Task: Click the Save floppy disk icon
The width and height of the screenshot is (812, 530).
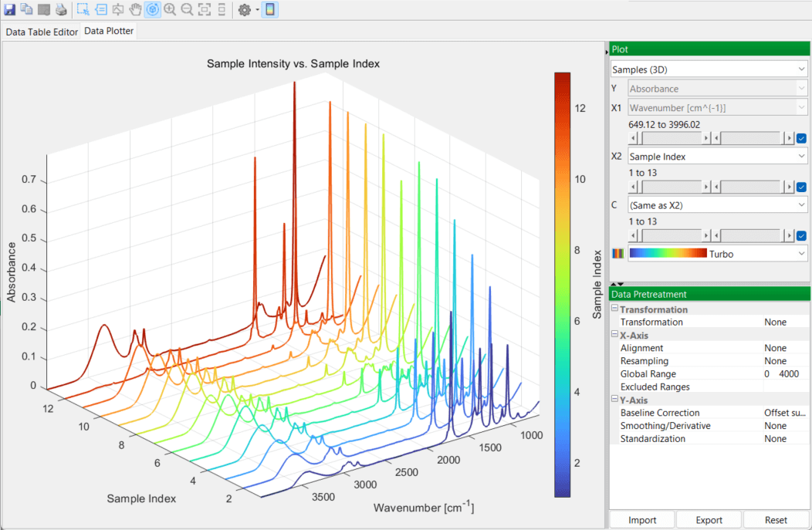Action: [8, 10]
